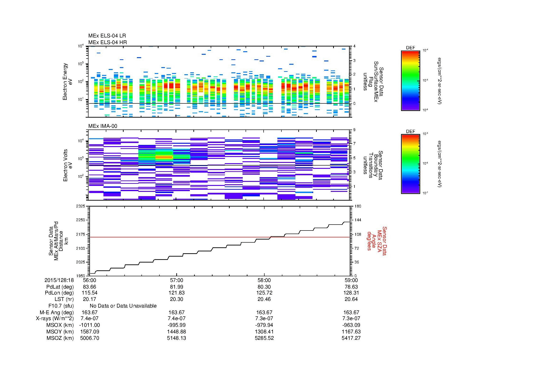This screenshot has height=392, width=555.
Task: Click the MSOZ value '5148.13'
Action: tap(177, 338)
